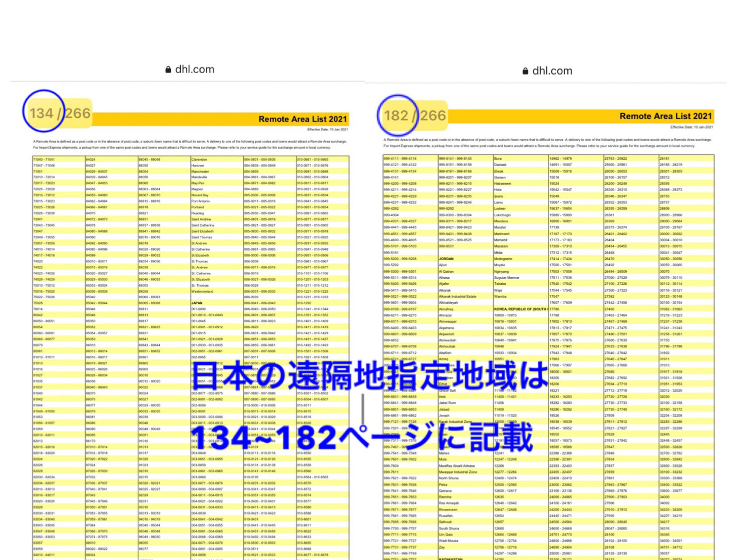Tap the lock icon beside dhl.com in left pane
Screen dimensions: 751x560
point(168,70)
